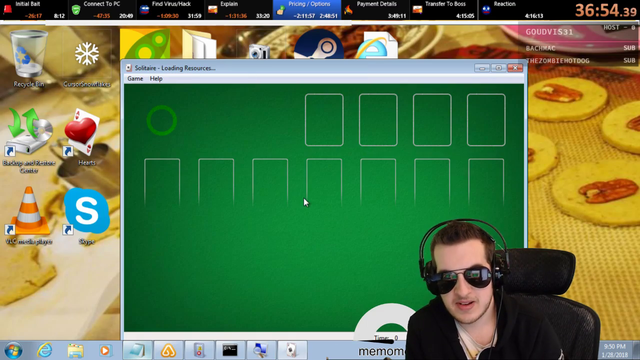This screenshot has width=640, height=360.
Task: Click the leftmost empty tableau column
Action: 162,182
